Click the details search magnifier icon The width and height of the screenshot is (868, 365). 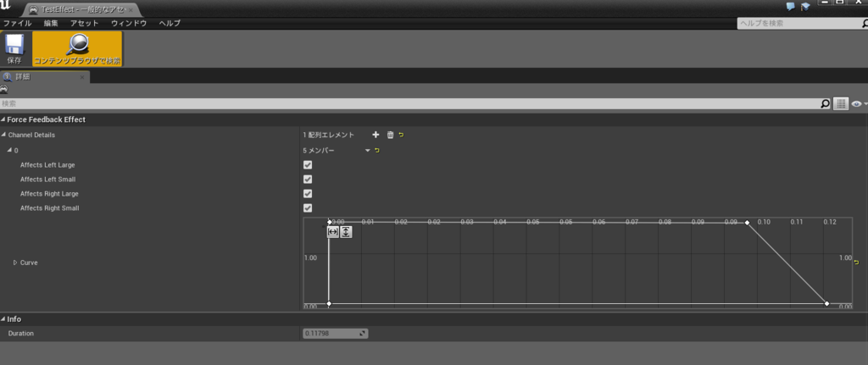pos(825,103)
